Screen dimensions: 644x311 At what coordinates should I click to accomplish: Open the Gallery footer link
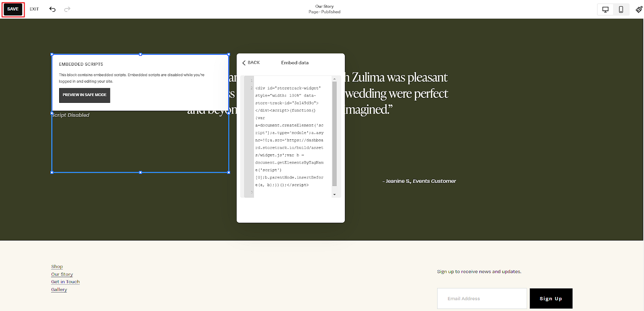point(59,290)
